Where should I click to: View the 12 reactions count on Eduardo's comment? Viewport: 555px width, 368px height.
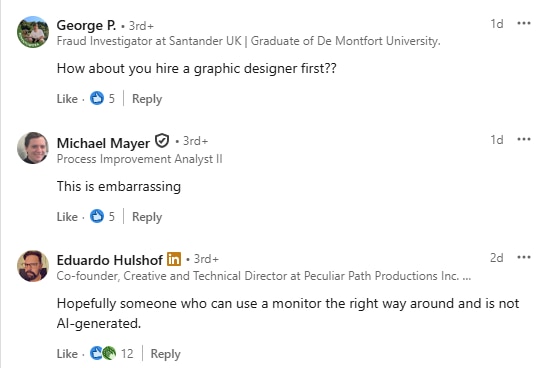(x=127, y=353)
